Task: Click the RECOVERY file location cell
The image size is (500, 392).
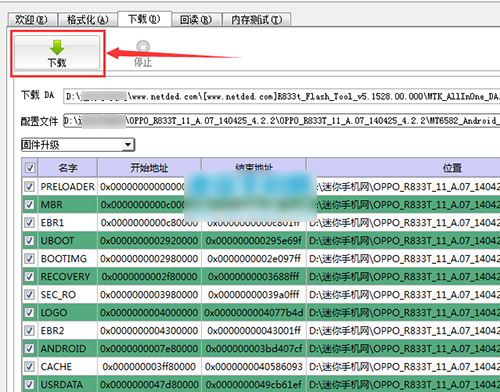Action: pos(403,277)
